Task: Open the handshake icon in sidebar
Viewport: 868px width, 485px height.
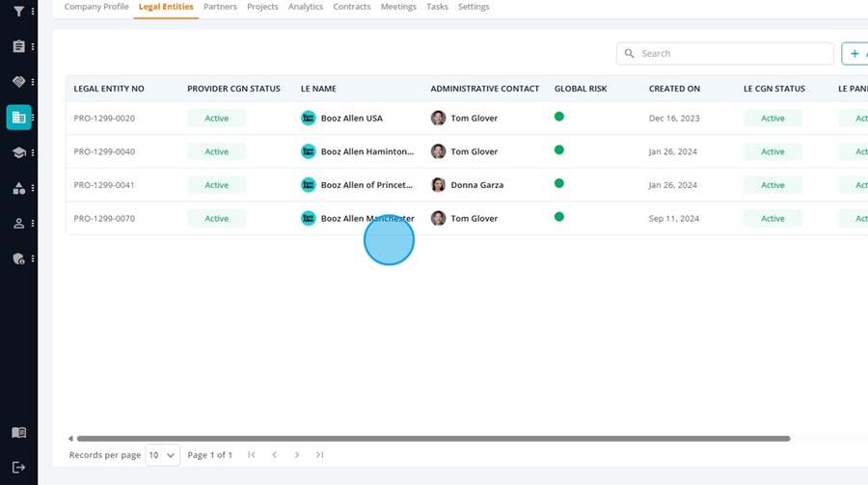Action: [18, 82]
